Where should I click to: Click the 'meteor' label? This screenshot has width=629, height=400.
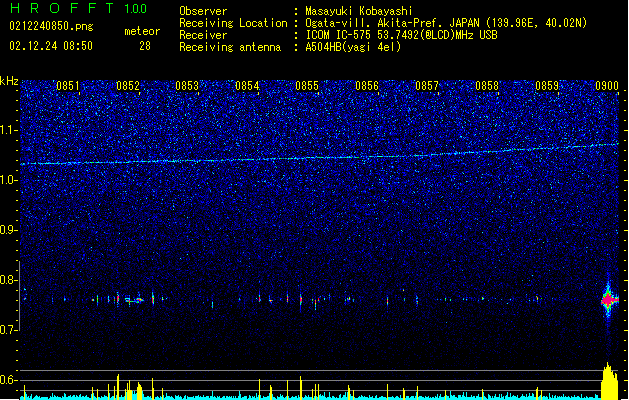tap(142, 31)
